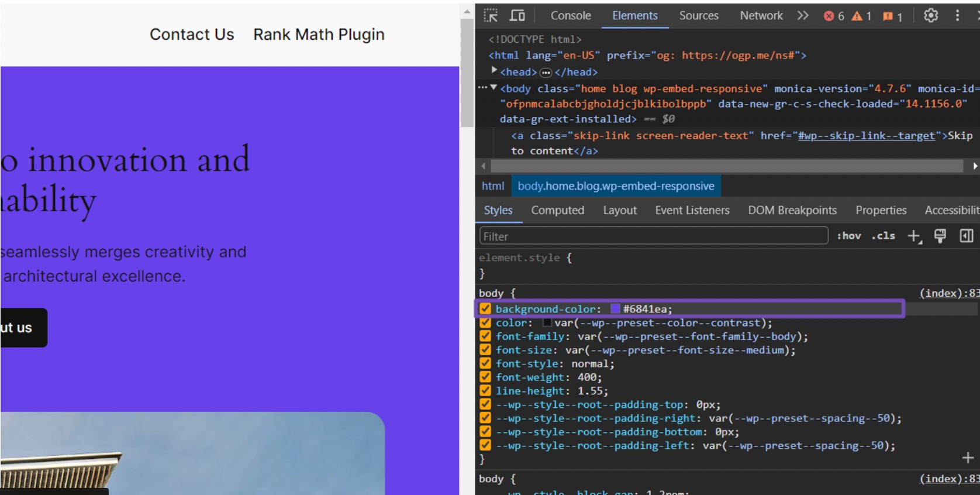Click the font-weight value 400
The width and height of the screenshot is (980, 495).
tap(586, 377)
